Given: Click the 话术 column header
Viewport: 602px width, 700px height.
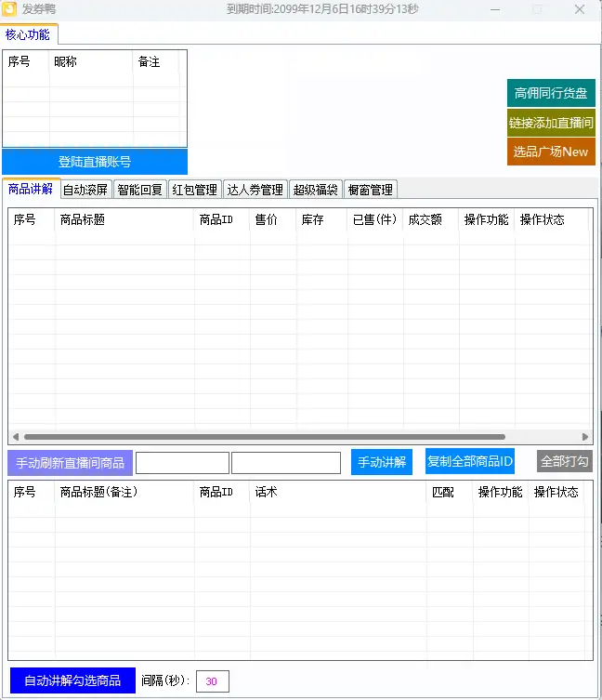Looking at the screenshot, I should pos(338,492).
